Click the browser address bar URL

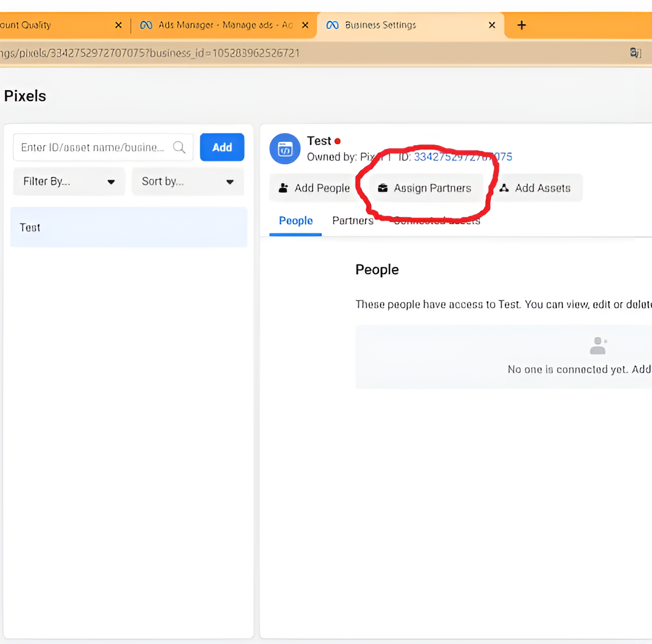[x=159, y=53]
